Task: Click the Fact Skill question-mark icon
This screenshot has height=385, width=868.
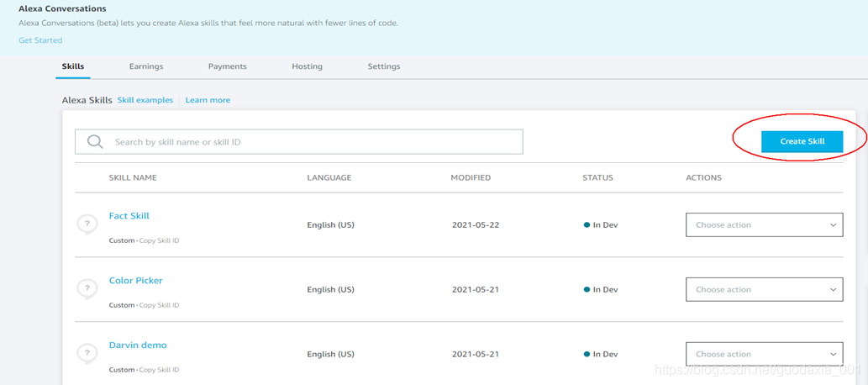Action: [x=87, y=225]
